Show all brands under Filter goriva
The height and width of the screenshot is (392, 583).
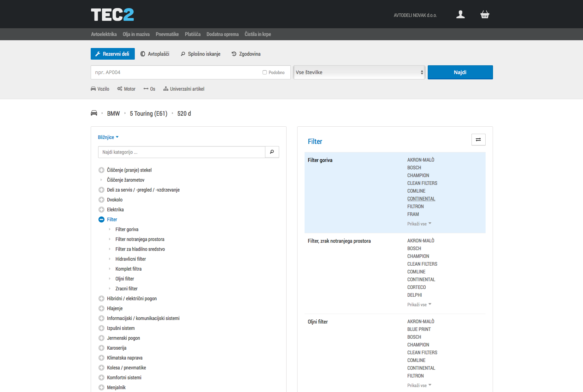[x=419, y=224]
